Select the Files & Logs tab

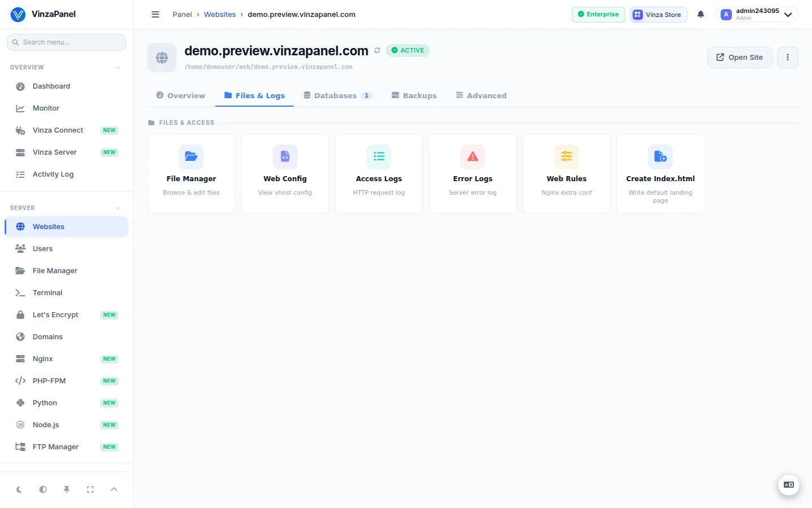(254, 95)
